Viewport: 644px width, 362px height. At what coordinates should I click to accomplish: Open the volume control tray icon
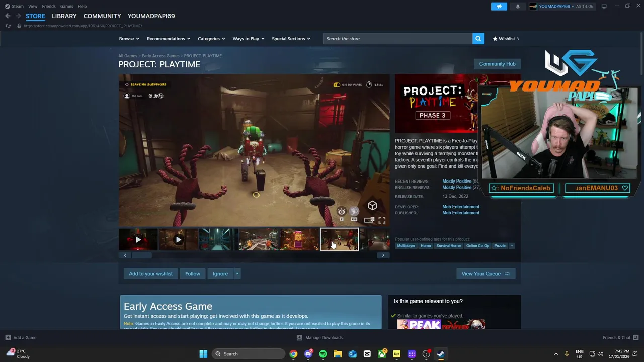[600, 354]
